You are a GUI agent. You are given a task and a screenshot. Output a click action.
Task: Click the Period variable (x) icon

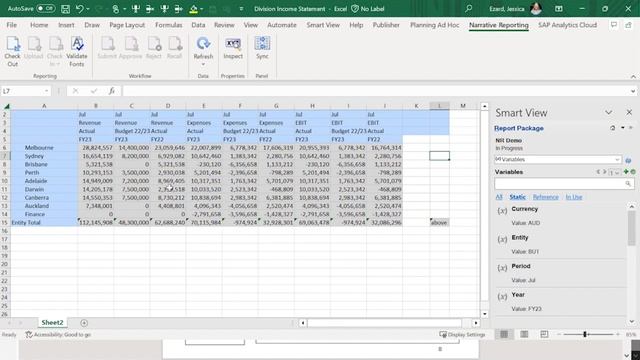coord(502,268)
